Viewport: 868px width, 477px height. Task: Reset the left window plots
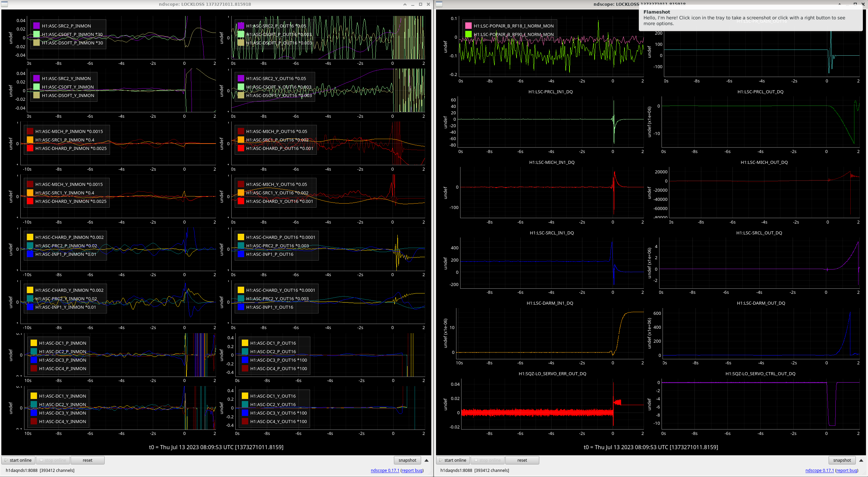click(x=87, y=460)
